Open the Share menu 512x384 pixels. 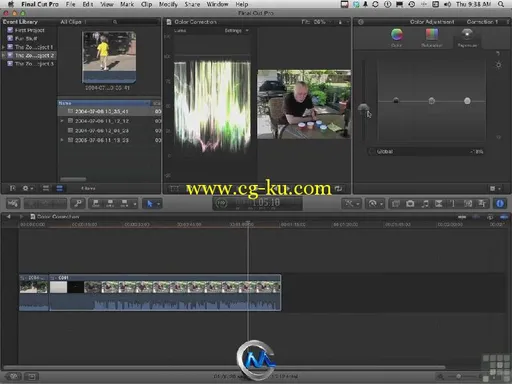(x=192, y=4)
